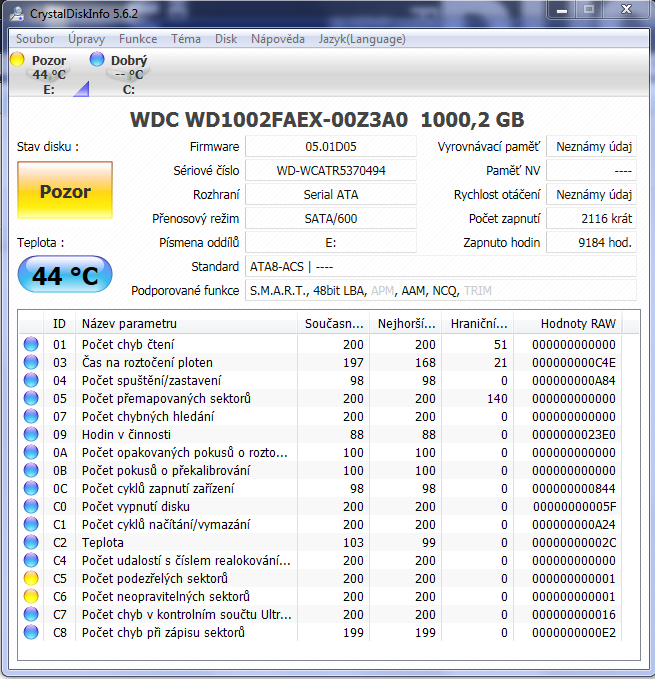The width and height of the screenshot is (655, 679).
Task: Click the Počet zapnutí 2116 krát field
Action: [591, 218]
